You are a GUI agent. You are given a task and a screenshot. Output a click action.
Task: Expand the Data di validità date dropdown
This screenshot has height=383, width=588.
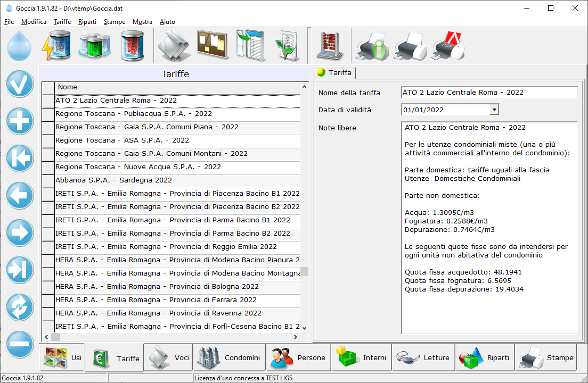tap(494, 110)
